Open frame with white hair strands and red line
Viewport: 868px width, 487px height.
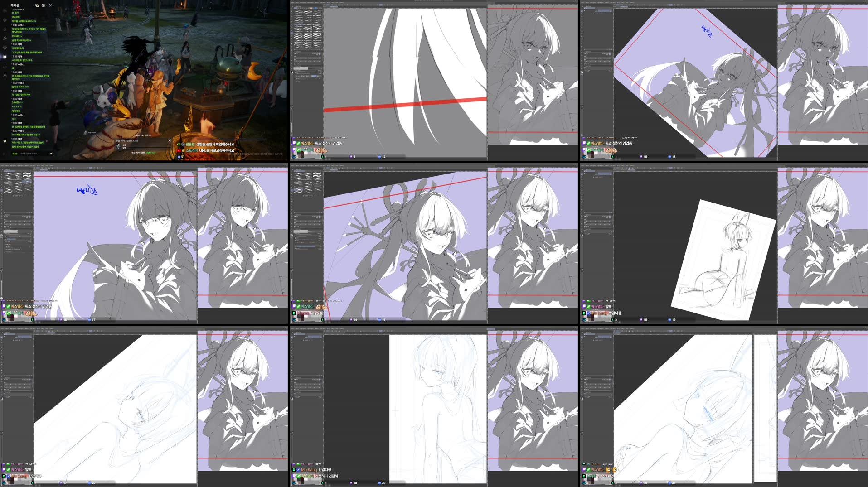tap(434, 81)
